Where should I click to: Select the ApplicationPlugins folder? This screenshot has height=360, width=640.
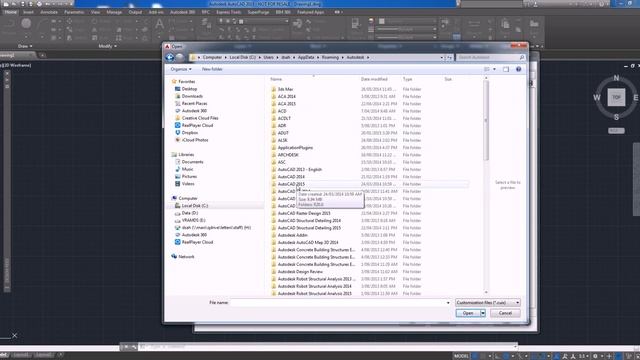pyautogui.click(x=295, y=148)
